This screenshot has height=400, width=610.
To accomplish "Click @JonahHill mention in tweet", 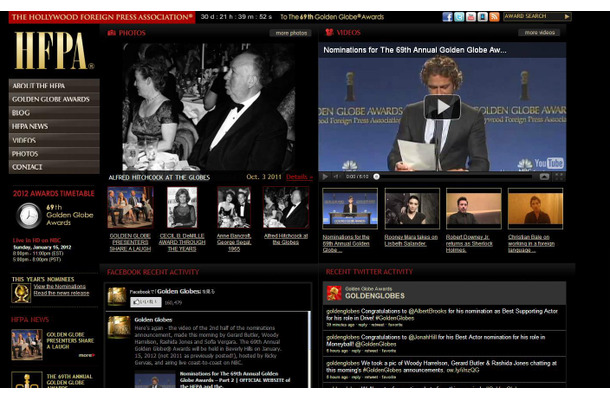I will click(x=422, y=337).
